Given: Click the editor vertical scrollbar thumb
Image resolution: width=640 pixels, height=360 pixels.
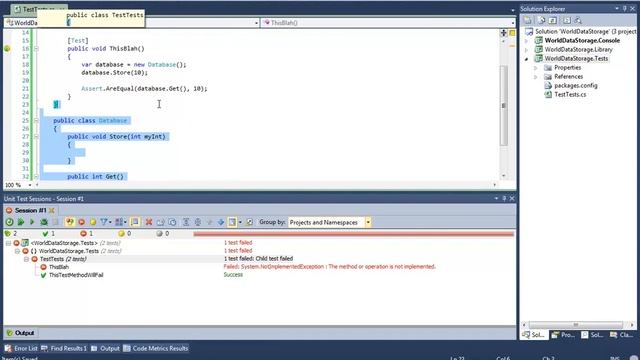Looking at the screenshot, I should pyautogui.click(x=504, y=105).
